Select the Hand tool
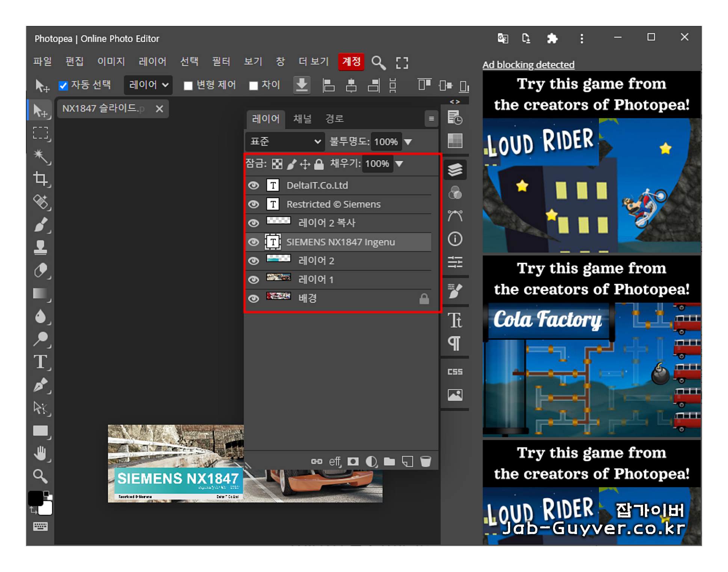Image resolution: width=728 pixels, height=572 pixels. (40, 454)
